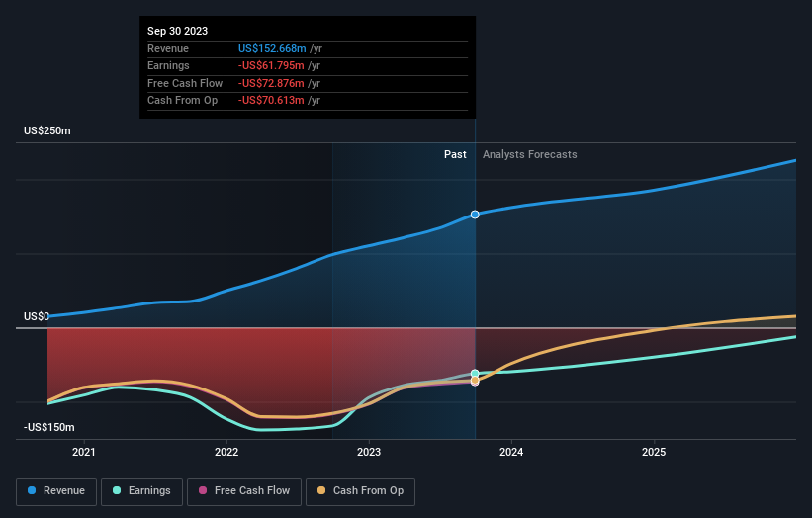This screenshot has height=518, width=812.
Task: Click the -US$72.876m free cash flow value
Action: tap(271, 83)
